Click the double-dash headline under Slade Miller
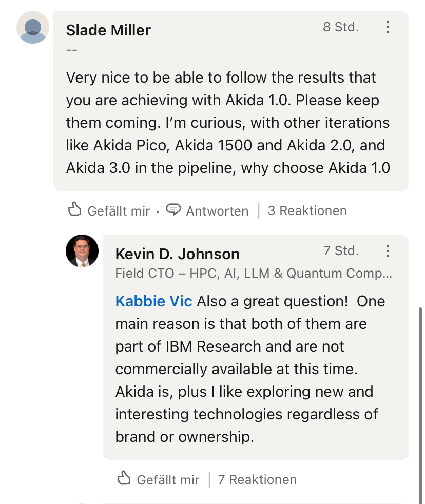The width and height of the screenshot is (425, 504). [x=72, y=50]
